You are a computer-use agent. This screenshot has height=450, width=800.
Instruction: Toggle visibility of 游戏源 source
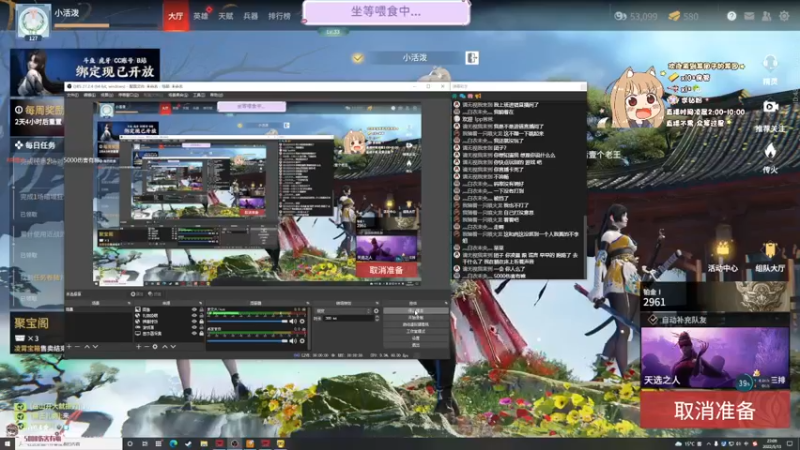(194, 327)
